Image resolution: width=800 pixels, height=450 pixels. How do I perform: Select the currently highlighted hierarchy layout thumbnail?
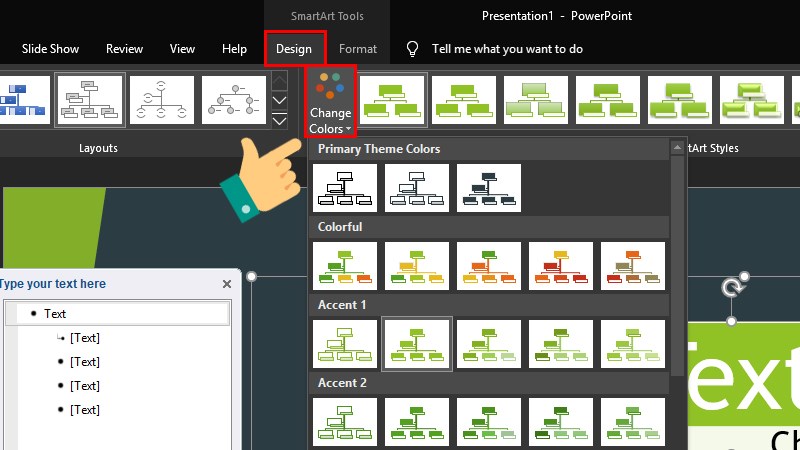point(90,100)
